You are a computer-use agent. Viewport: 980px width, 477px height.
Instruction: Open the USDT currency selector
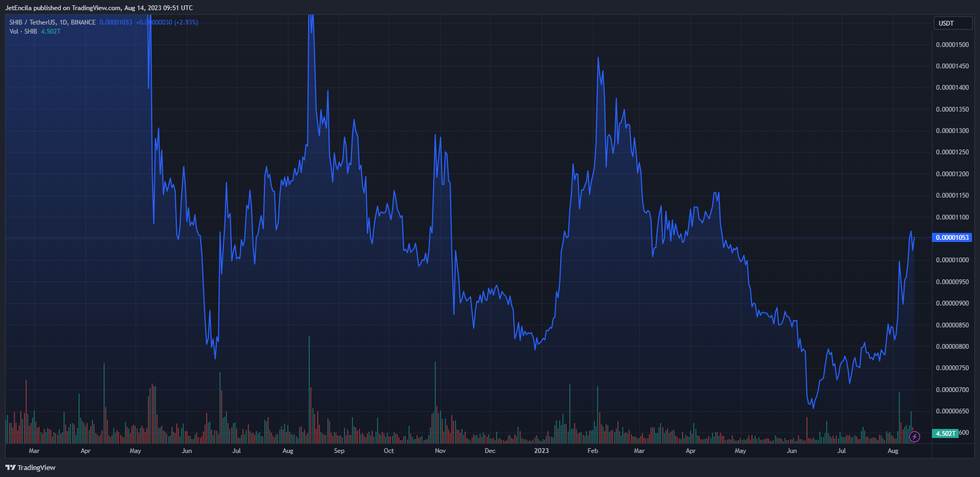coord(952,23)
